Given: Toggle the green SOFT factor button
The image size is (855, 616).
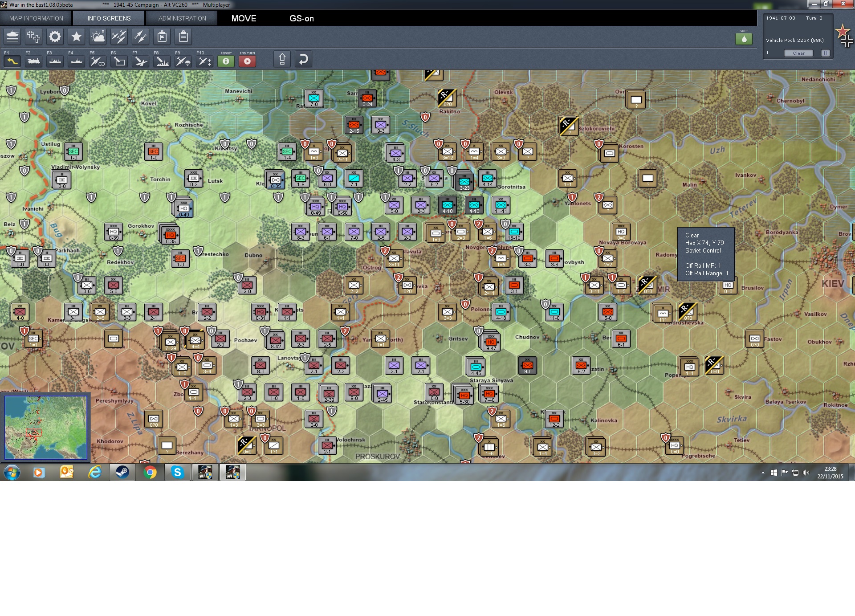Looking at the screenshot, I should [x=744, y=39].
